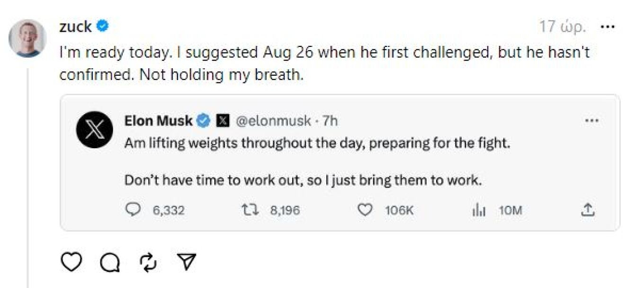Screen dimensions: 644x288
Task: Click the Elon Musk display name
Action: tap(158, 121)
